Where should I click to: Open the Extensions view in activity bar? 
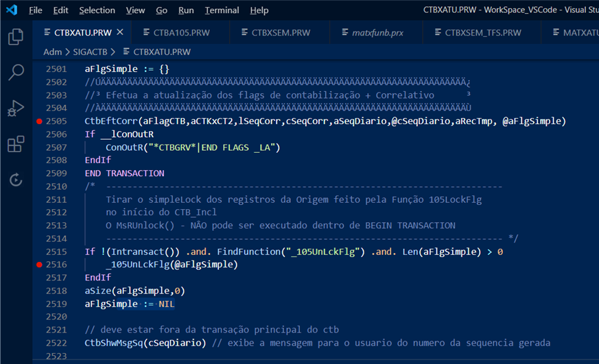[15, 144]
